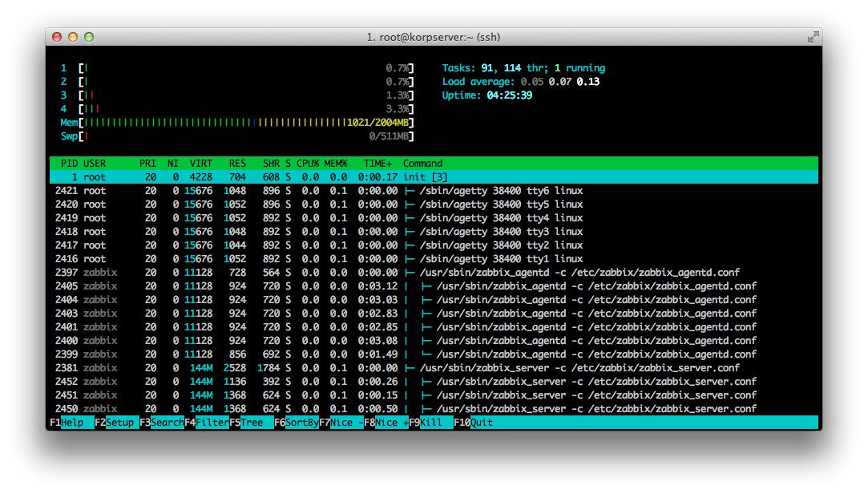Screen dimensions: 868x494
Task: Click F10 Quit in footer
Action: (474, 423)
